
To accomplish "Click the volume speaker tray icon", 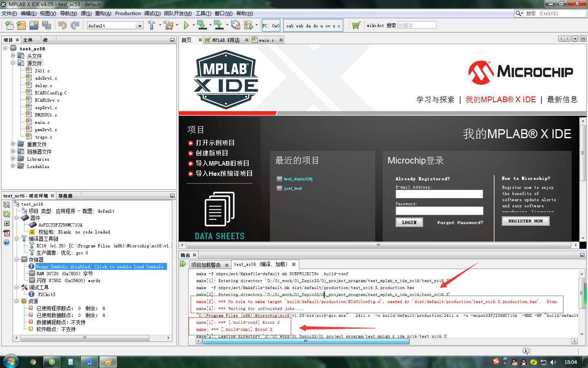I will pyautogui.click(x=553, y=362).
